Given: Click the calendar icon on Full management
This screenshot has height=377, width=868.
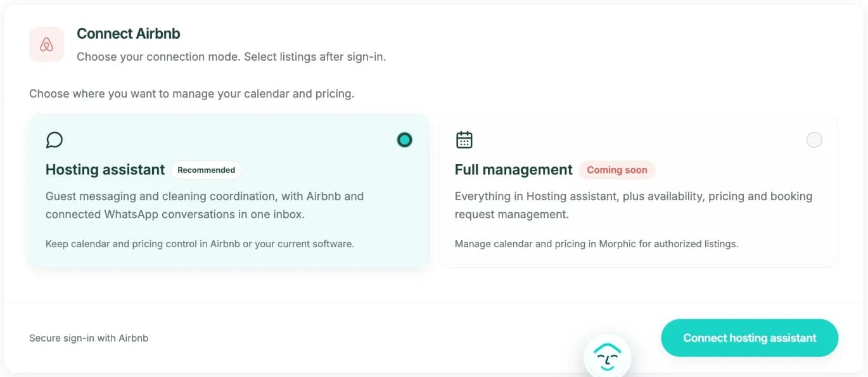Looking at the screenshot, I should [x=464, y=139].
